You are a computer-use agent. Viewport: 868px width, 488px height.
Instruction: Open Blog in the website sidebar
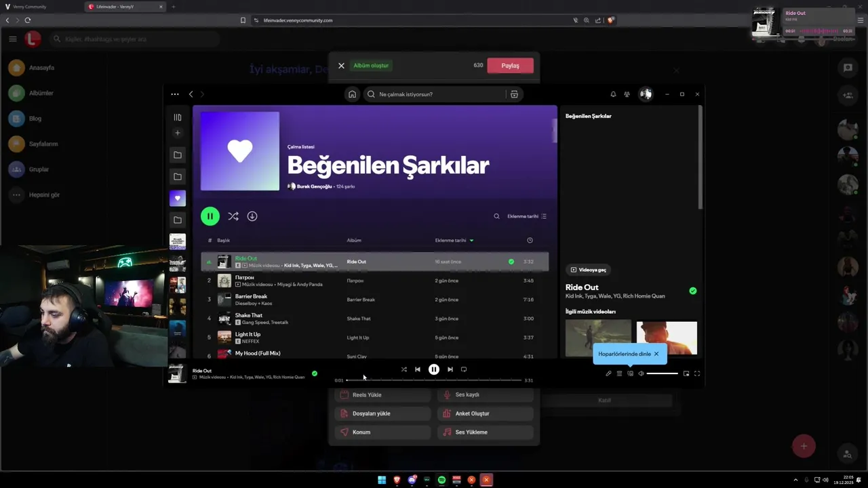(26, 119)
